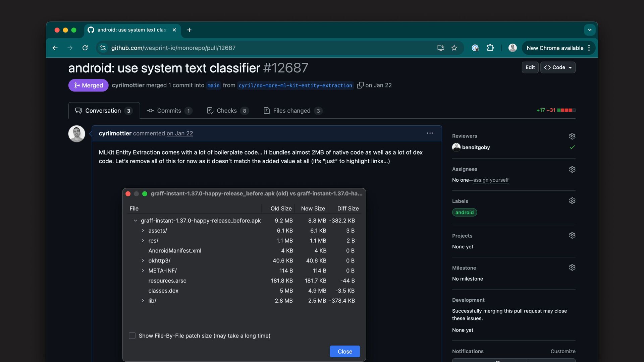
Task: Click the Diff Size column header
Action: coord(348,208)
